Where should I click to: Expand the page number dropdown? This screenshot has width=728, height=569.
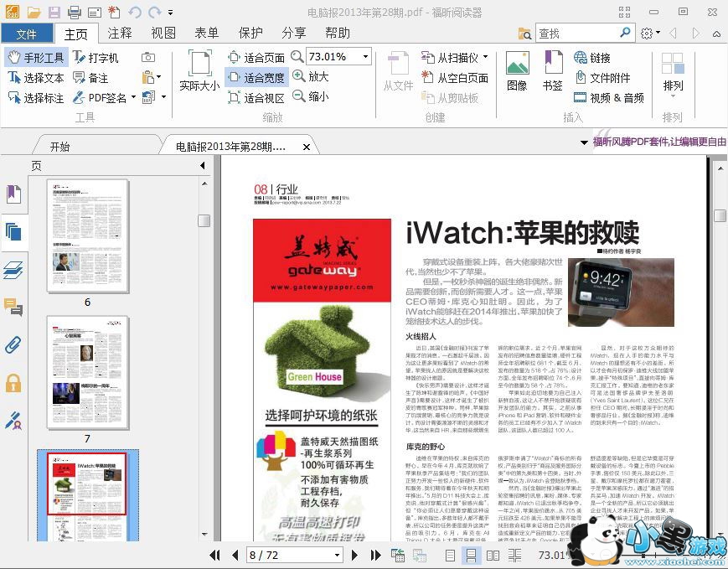337,555
